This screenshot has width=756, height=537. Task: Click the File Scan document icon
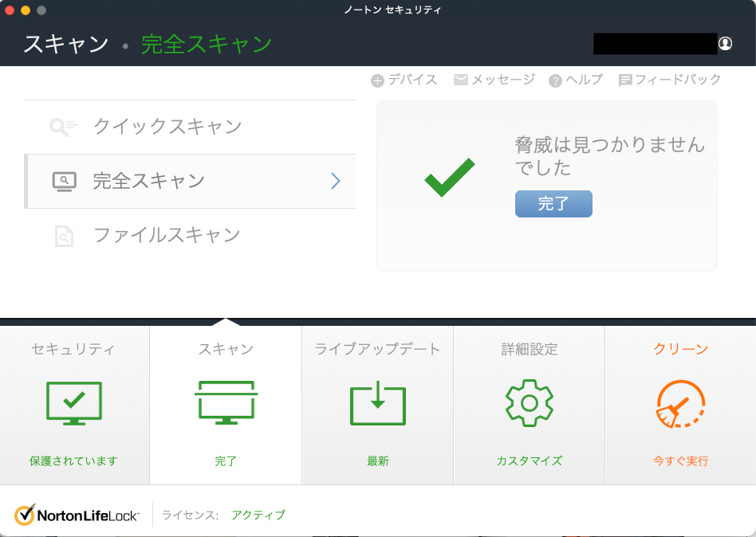pyautogui.click(x=64, y=236)
